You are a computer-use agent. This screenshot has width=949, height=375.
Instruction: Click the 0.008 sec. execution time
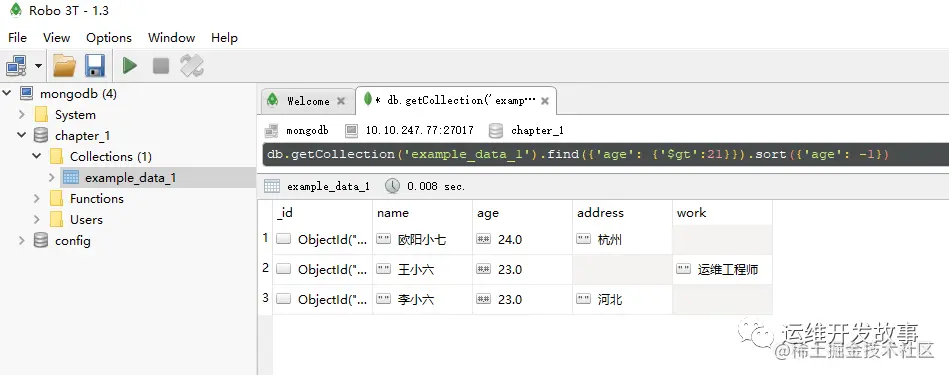[436, 186]
